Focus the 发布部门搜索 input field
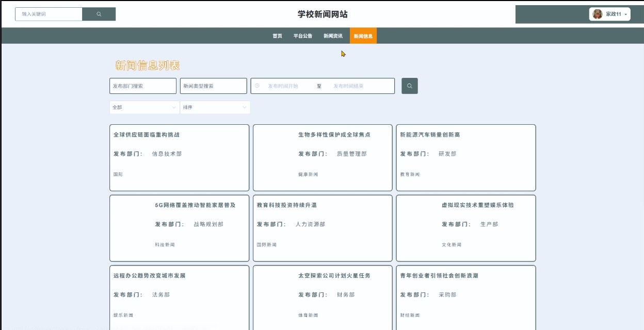Screen dimensions: 644x330 pyautogui.click(x=143, y=86)
